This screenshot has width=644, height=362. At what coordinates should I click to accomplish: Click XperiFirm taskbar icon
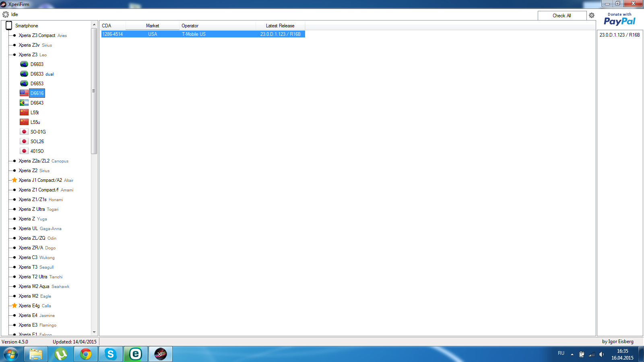[x=161, y=354]
